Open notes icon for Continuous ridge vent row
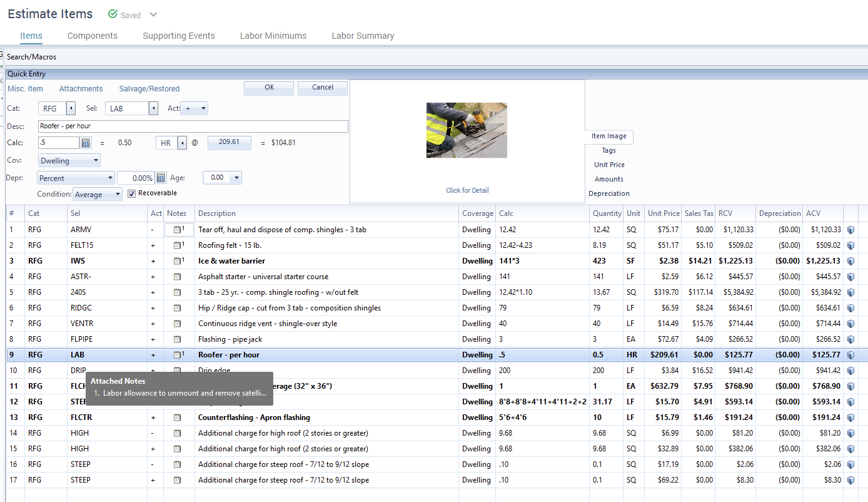Viewport: 868px width, 502px height. pos(177,324)
